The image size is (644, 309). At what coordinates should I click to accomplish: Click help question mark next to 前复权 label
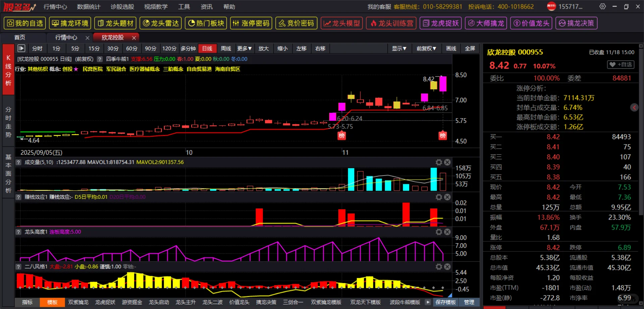(100, 59)
